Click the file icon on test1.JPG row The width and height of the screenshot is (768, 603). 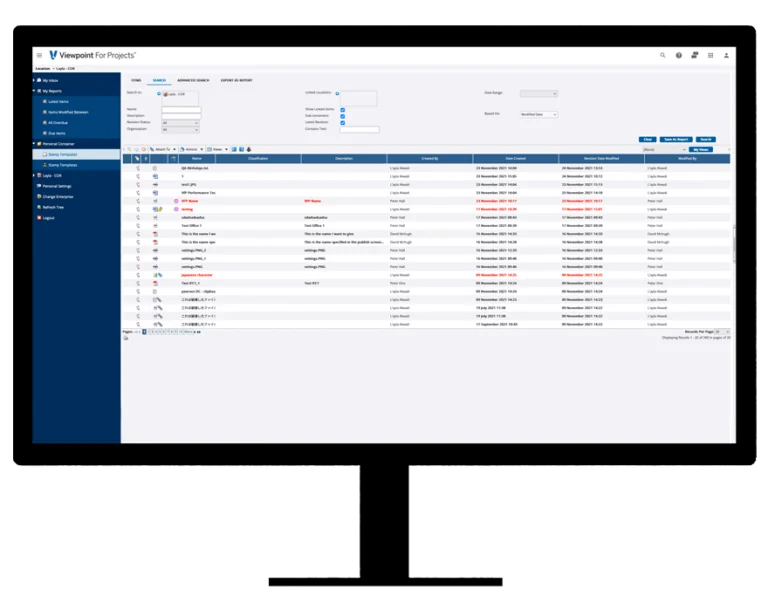(155, 185)
